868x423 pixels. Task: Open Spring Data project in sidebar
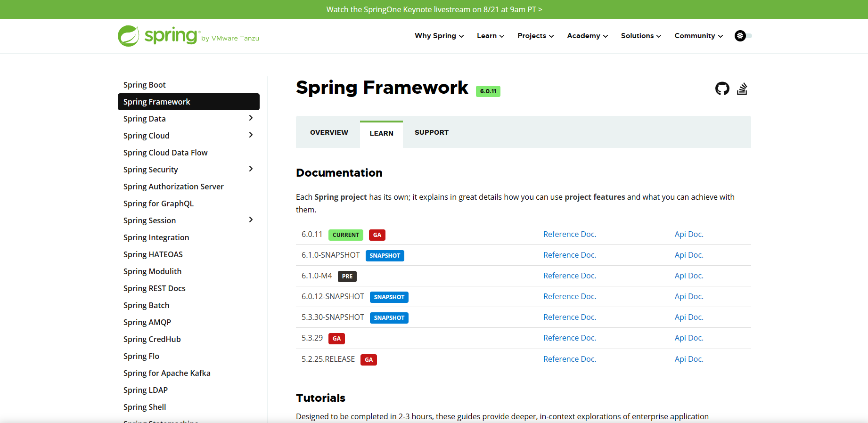point(145,119)
